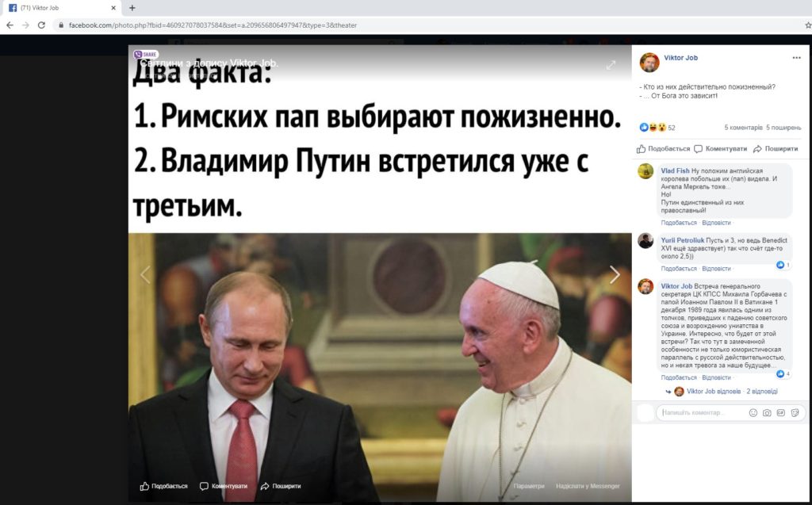Reload the page in the browser

pos(41,25)
